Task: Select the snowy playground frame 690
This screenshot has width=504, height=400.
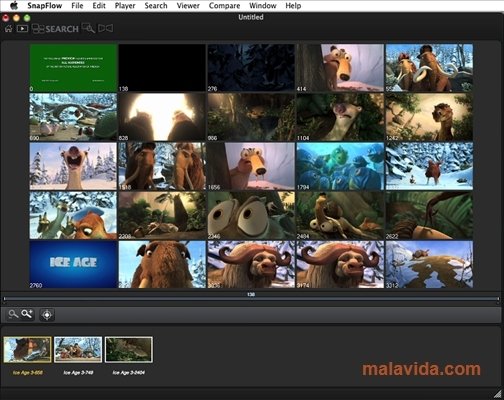Action: 73,117
